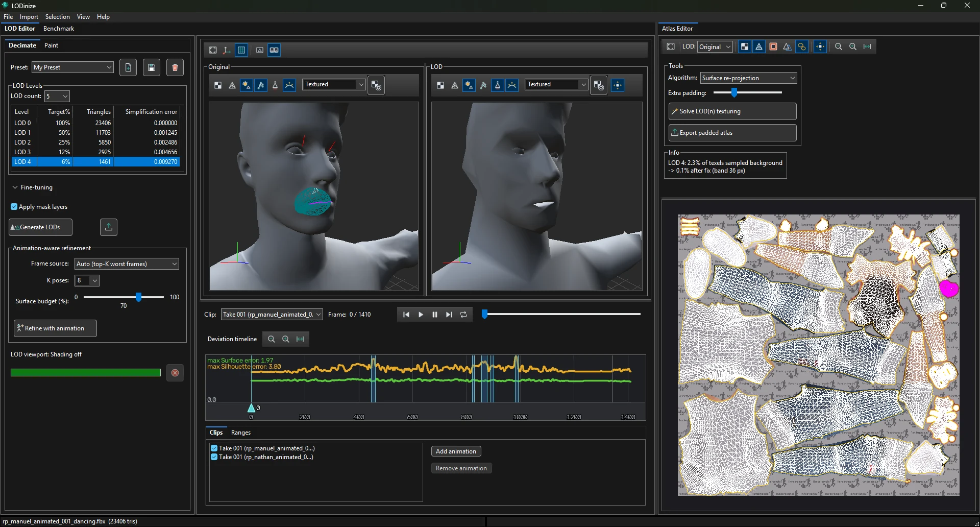Viewport: 980px width, 527px height.
Task: Click the axis gizmo icon in the viewport toolbar
Action: pyautogui.click(x=227, y=50)
